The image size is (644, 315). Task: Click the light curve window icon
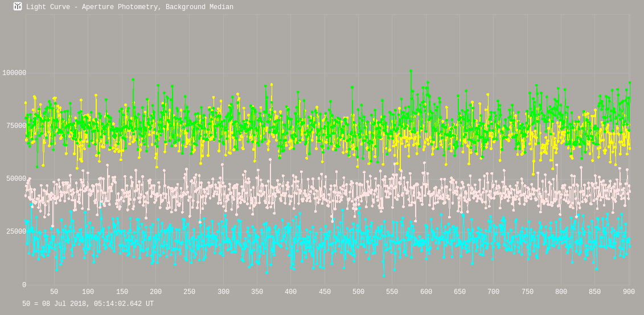click(18, 7)
